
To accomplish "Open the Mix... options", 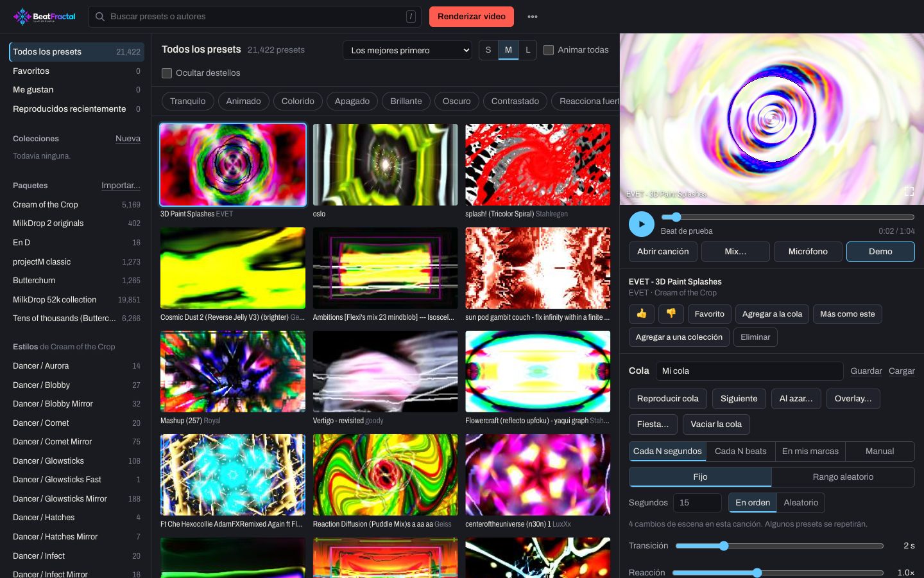I will tap(735, 252).
